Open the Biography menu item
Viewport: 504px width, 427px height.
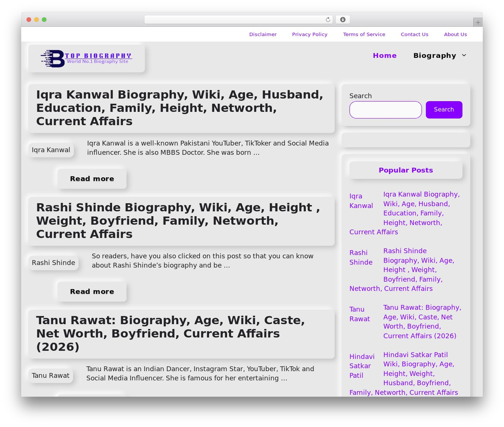pyautogui.click(x=435, y=56)
